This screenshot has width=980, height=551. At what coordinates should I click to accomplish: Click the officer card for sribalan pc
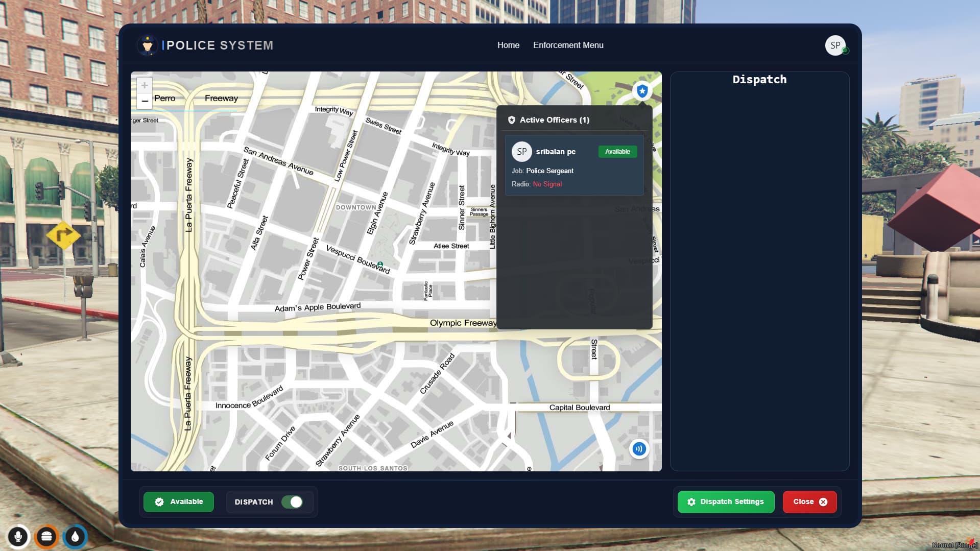point(573,164)
